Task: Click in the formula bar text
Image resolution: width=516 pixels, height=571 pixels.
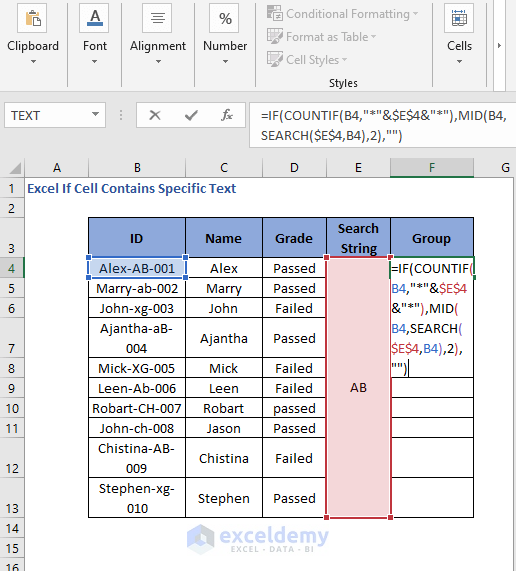Action: (383, 126)
